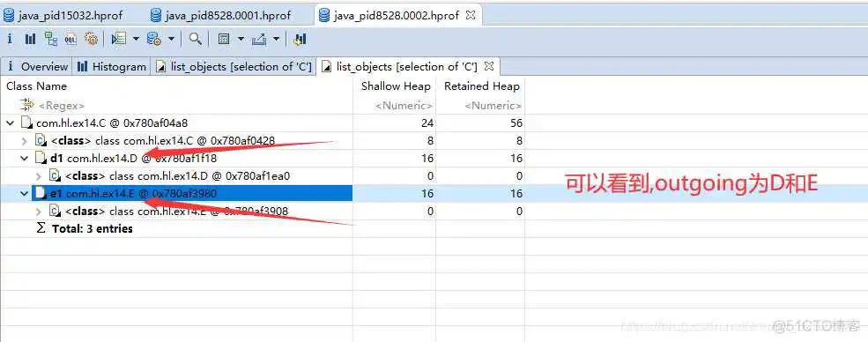Expand the class com.hl.ex14.E @ 0x780af3908 node
Viewport: 868px width, 342px height.
coord(39,212)
